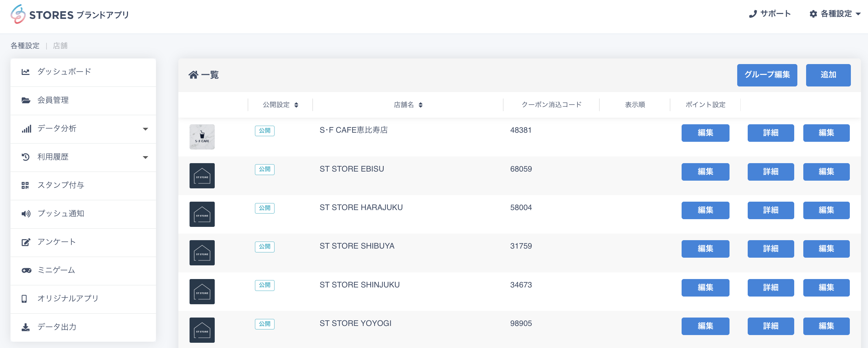Open the ST STORE HARAJUKU thumbnail
This screenshot has width=868, height=348.
(x=202, y=214)
